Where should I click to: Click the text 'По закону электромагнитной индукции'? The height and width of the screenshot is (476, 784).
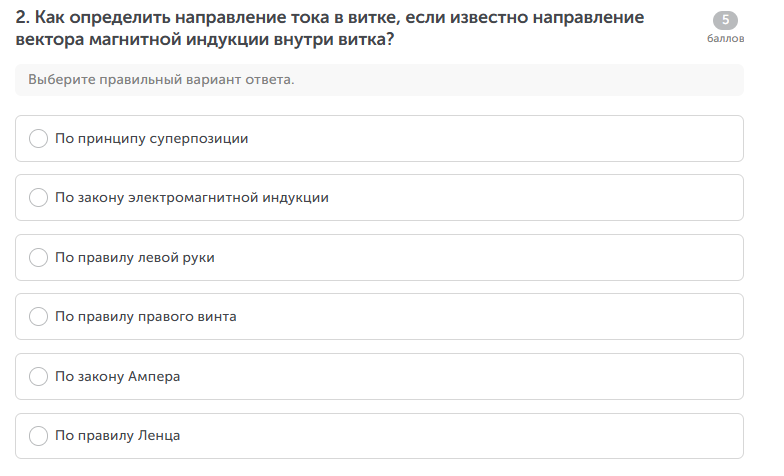(x=191, y=198)
